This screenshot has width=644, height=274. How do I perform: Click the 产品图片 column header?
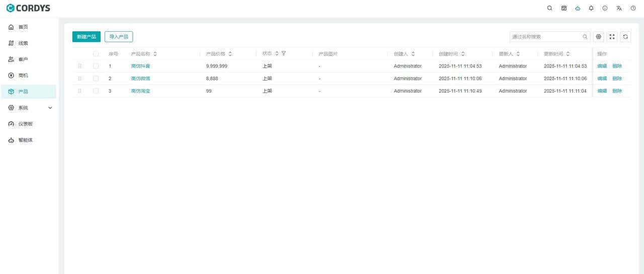pos(328,53)
